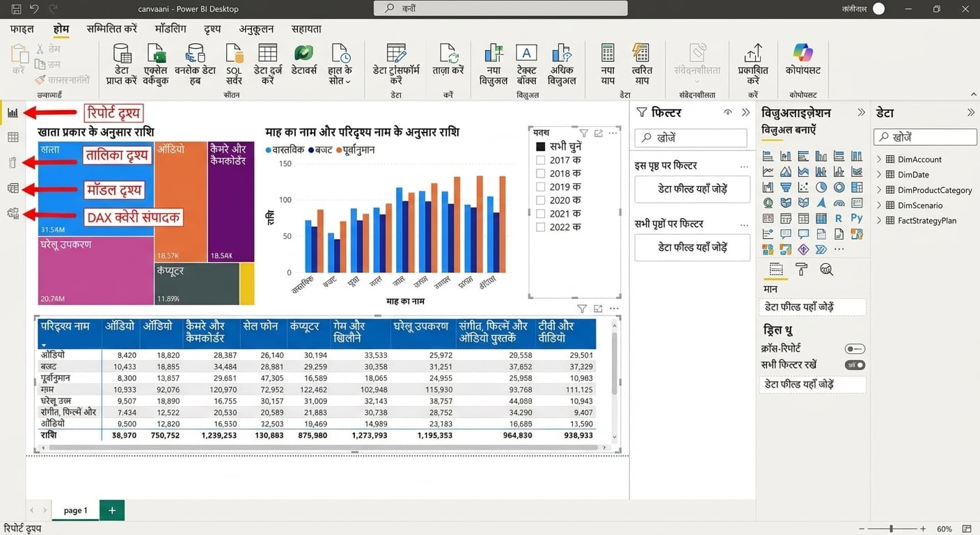Open Recent Sources (हाल के स्रोत) dropdown

(x=340, y=63)
